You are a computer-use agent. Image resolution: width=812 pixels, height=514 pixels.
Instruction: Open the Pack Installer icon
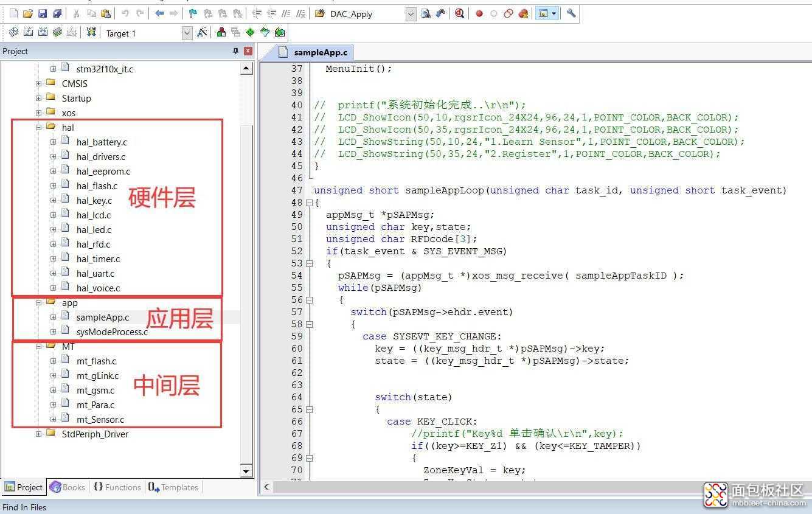pos(280,32)
